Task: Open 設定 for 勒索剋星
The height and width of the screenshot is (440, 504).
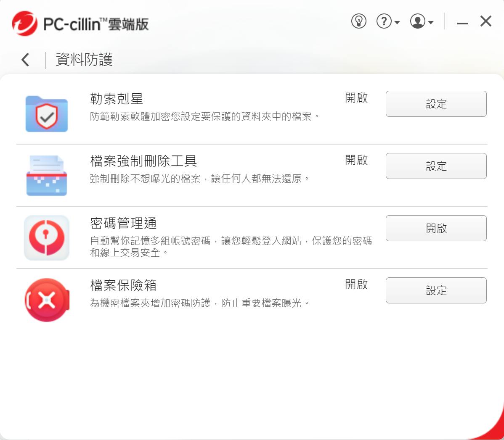Action: (436, 104)
